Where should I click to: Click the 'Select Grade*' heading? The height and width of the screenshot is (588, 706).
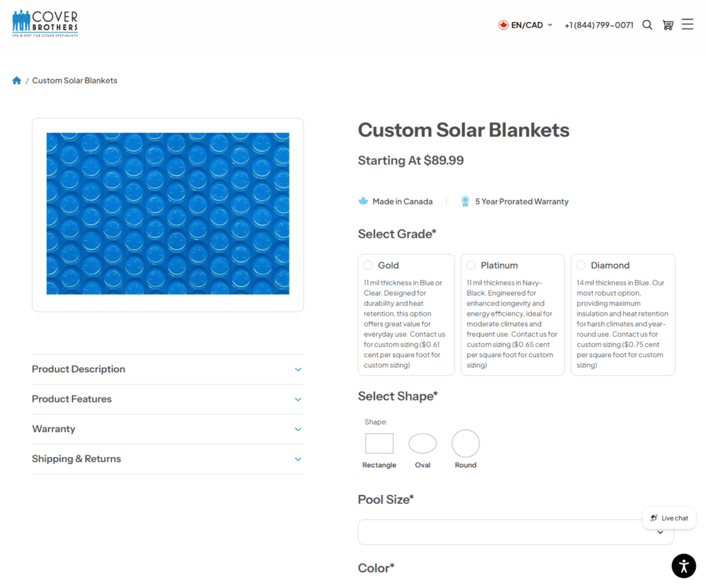(x=397, y=234)
